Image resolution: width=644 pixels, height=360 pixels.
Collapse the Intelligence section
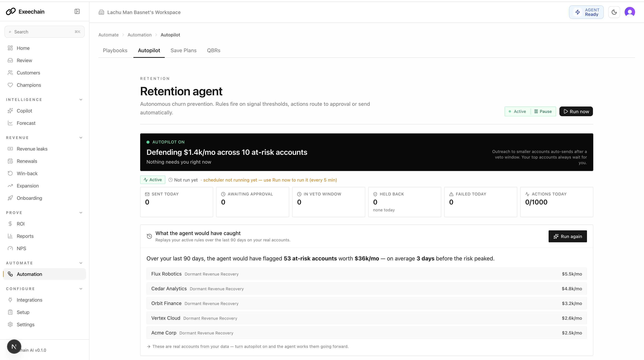click(x=81, y=100)
